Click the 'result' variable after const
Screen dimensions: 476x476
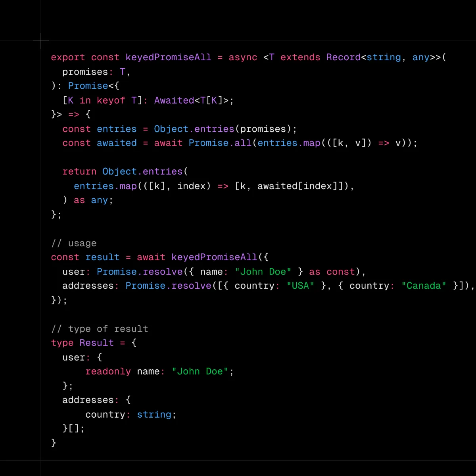102,257
